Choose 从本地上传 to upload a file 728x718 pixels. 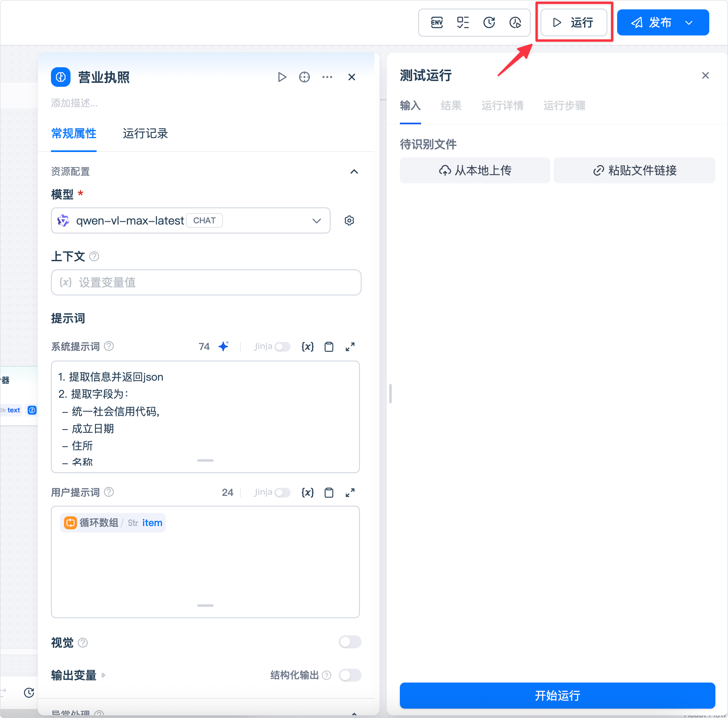475,170
